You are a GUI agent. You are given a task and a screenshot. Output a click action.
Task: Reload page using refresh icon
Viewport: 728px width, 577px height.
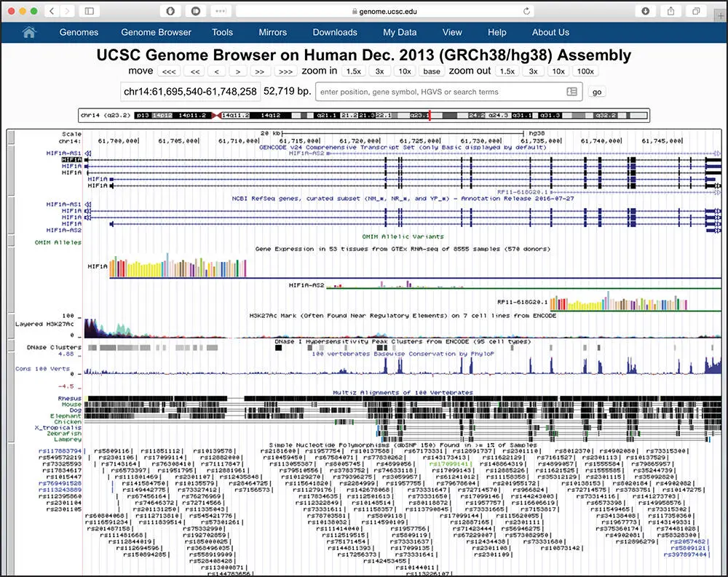tap(526, 11)
